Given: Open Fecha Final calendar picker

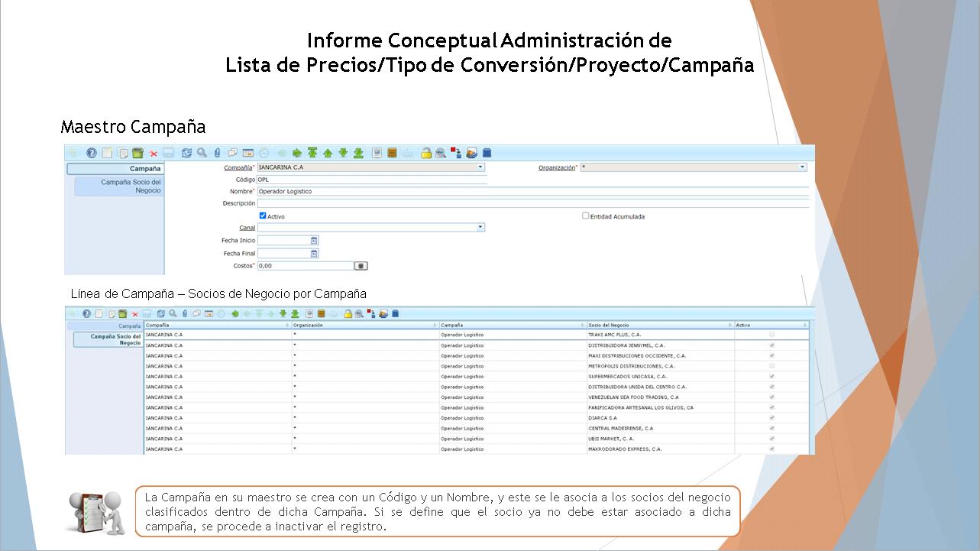Looking at the screenshot, I should 314,253.
